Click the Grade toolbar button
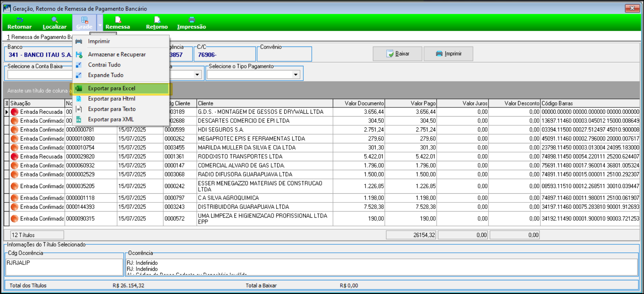The height and width of the screenshot is (294, 644). point(84,23)
